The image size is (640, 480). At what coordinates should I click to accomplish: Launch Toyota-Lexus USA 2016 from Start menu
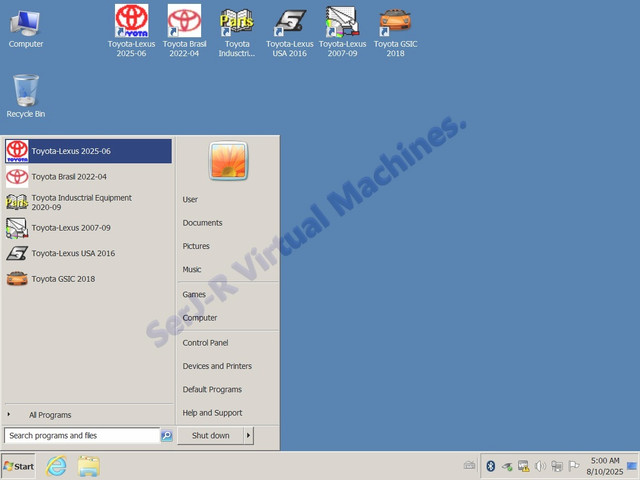pos(88,253)
